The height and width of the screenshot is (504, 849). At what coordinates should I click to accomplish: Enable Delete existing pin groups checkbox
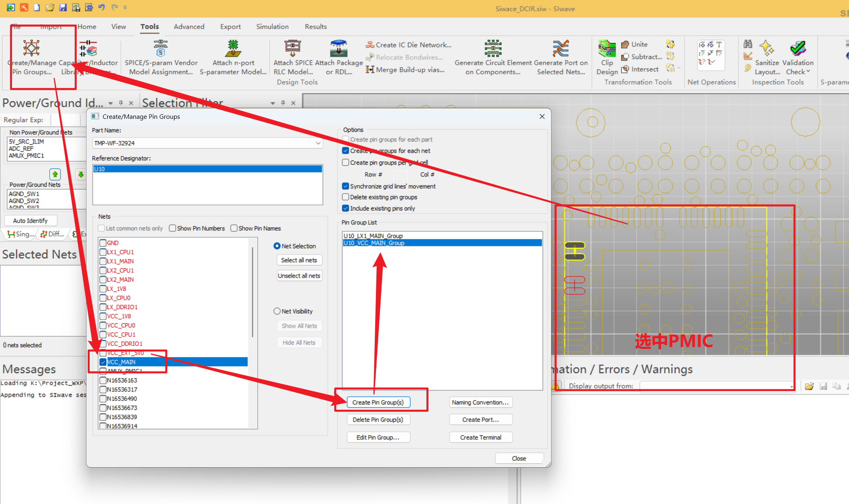pos(346,197)
